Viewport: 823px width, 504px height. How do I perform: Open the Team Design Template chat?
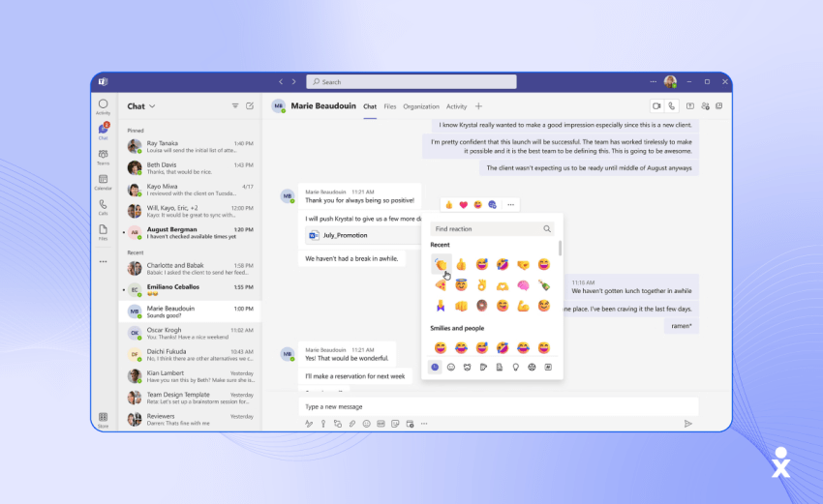(190, 398)
